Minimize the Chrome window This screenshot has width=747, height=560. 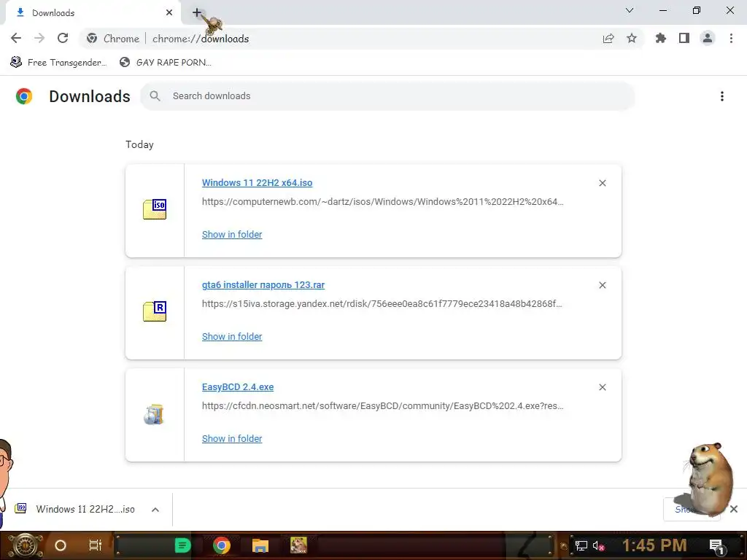click(x=663, y=10)
